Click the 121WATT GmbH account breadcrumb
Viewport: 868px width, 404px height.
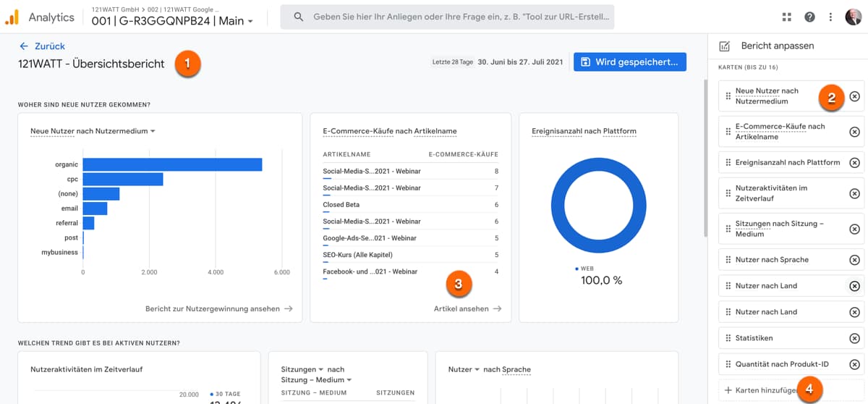click(x=114, y=9)
